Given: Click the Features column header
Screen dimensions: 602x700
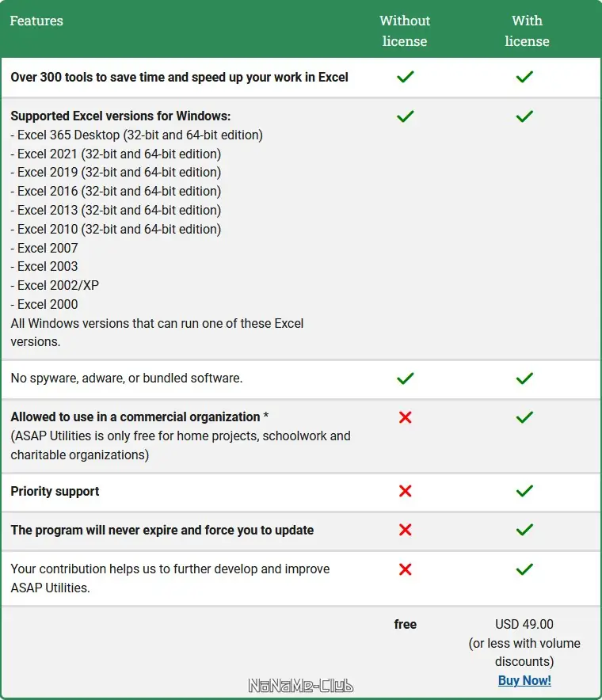Looking at the screenshot, I should pos(36,21).
